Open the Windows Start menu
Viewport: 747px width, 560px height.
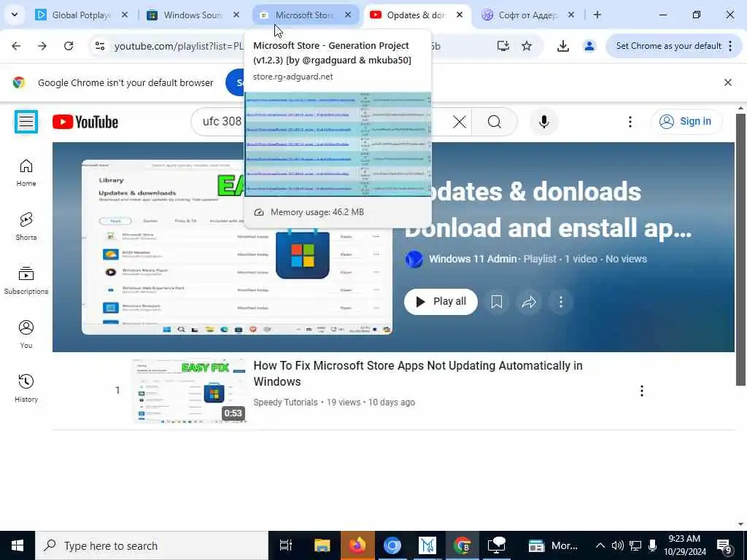(x=18, y=545)
